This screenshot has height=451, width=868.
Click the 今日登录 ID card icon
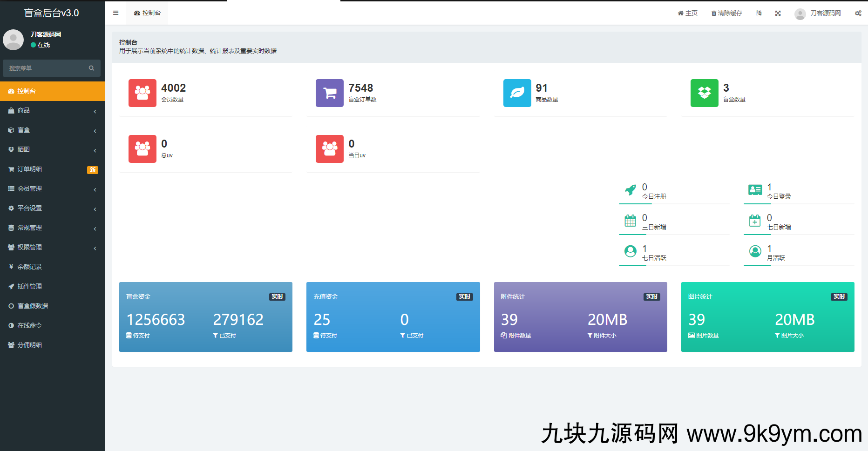(x=755, y=190)
